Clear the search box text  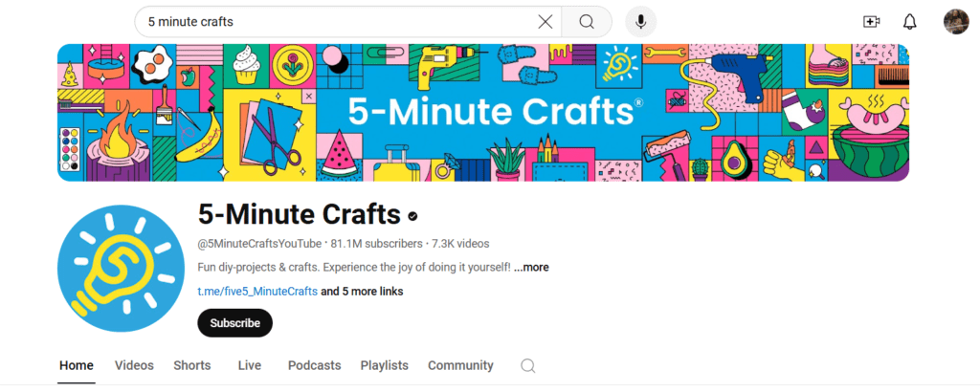pos(545,22)
